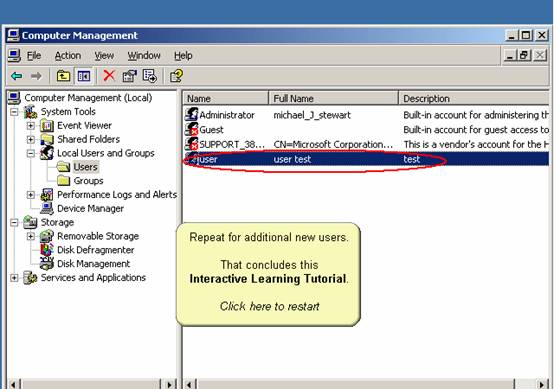Click the Guest account icon
The image size is (554, 389).
point(192,129)
